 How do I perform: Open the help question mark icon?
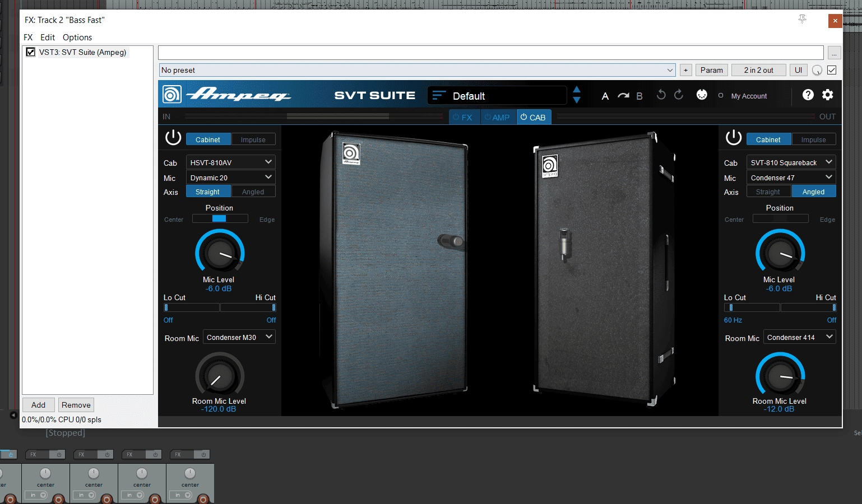[x=808, y=95]
